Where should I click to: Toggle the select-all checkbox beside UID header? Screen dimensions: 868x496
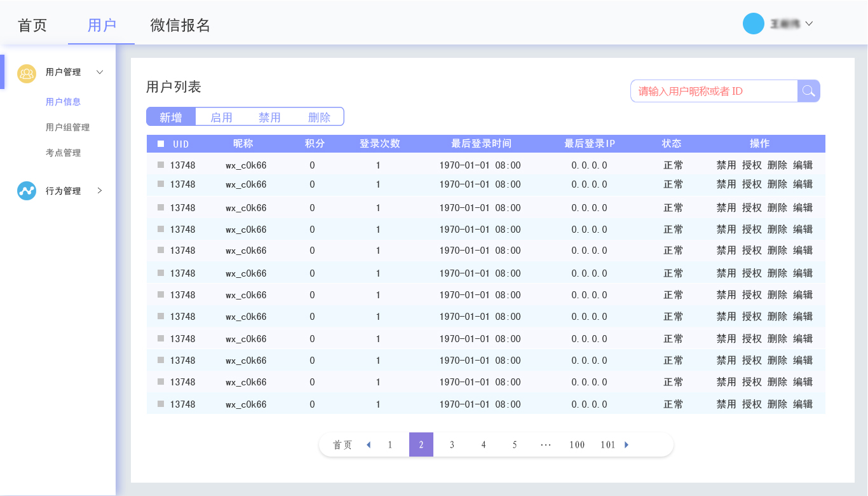pos(161,144)
